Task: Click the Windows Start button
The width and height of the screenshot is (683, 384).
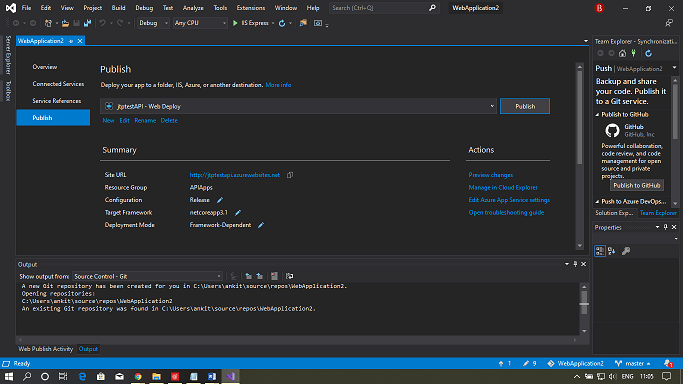Action: coord(9,376)
